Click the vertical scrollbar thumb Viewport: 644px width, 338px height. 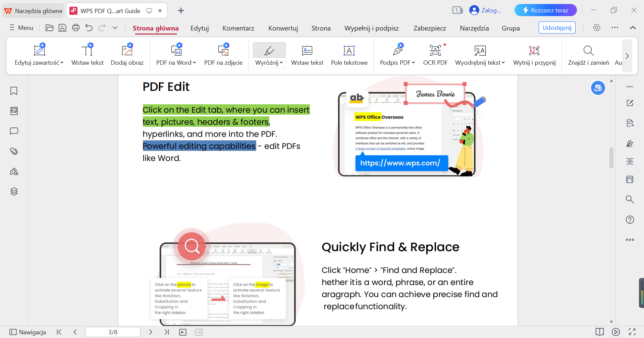coord(611,158)
